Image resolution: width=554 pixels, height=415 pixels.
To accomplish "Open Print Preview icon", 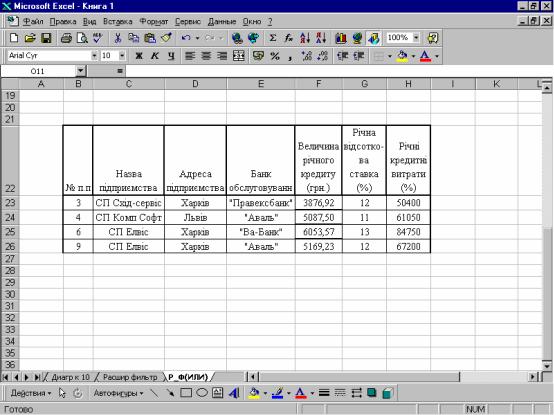I will tap(82, 38).
